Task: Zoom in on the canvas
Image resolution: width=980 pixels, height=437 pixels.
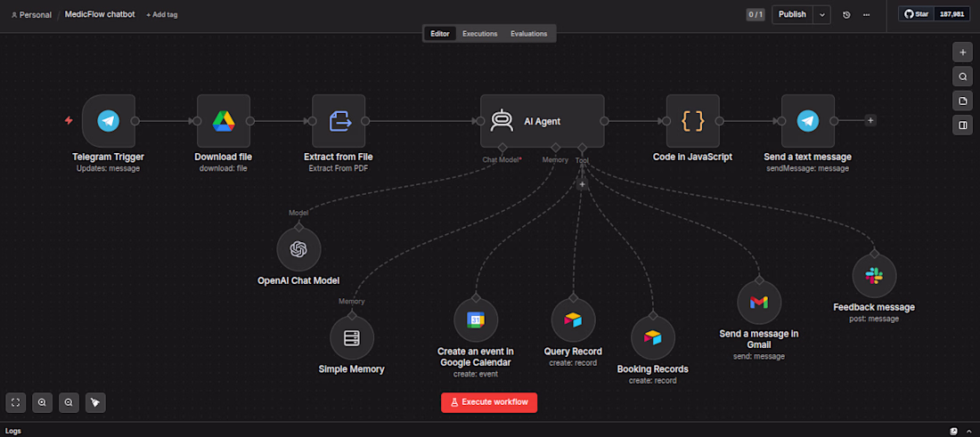Action: pyautogui.click(x=42, y=402)
